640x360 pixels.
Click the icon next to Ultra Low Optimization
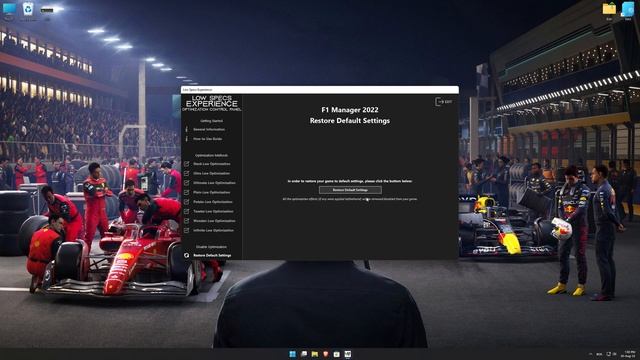(187, 173)
